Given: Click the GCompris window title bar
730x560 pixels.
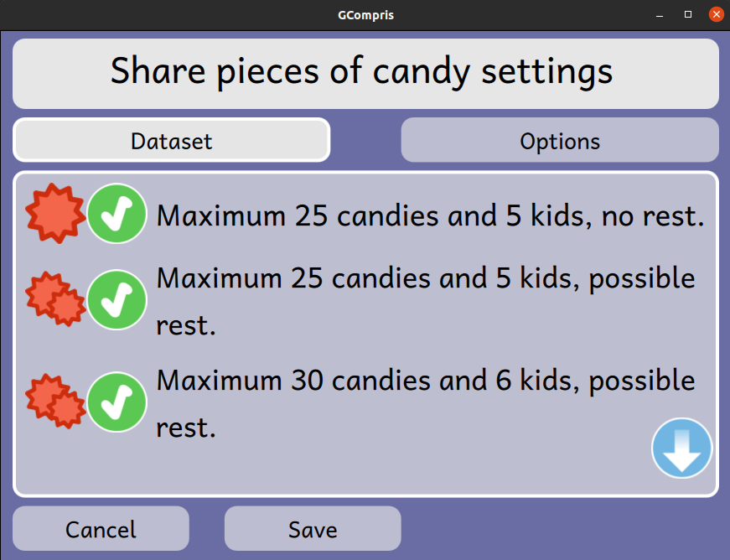Looking at the screenshot, I should click(x=365, y=15).
